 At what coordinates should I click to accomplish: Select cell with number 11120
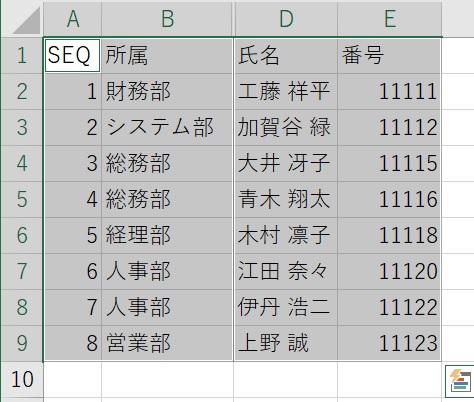(x=389, y=271)
